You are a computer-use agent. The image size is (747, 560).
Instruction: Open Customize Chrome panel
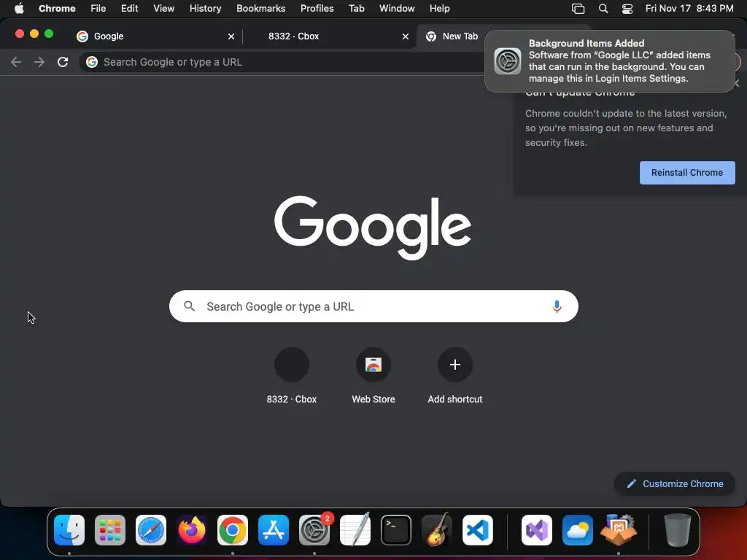pos(675,483)
